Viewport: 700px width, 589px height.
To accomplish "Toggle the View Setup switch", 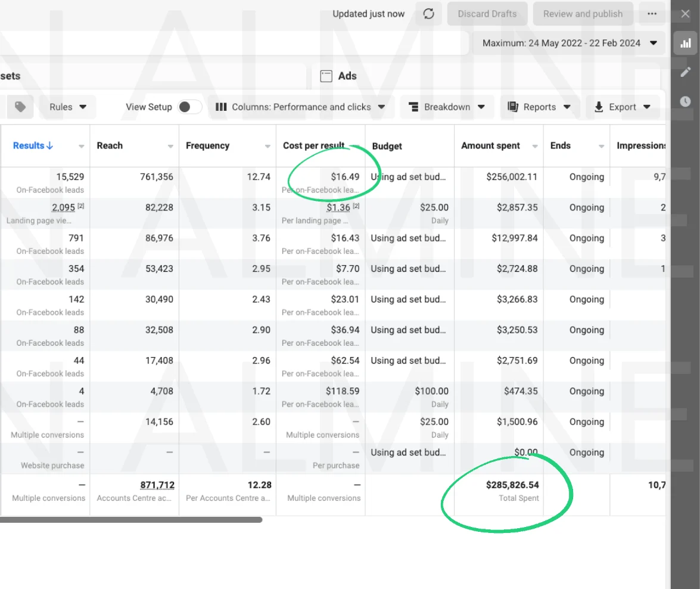I will click(189, 107).
